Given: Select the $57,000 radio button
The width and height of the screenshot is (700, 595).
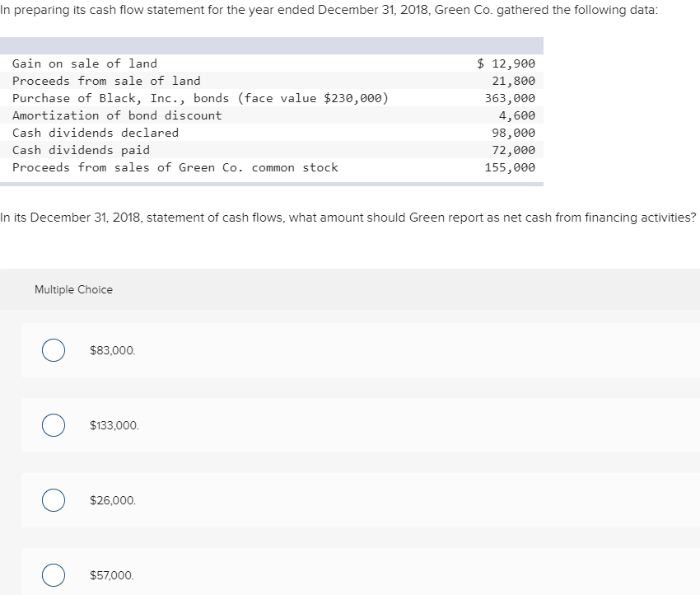Looking at the screenshot, I should [53, 574].
